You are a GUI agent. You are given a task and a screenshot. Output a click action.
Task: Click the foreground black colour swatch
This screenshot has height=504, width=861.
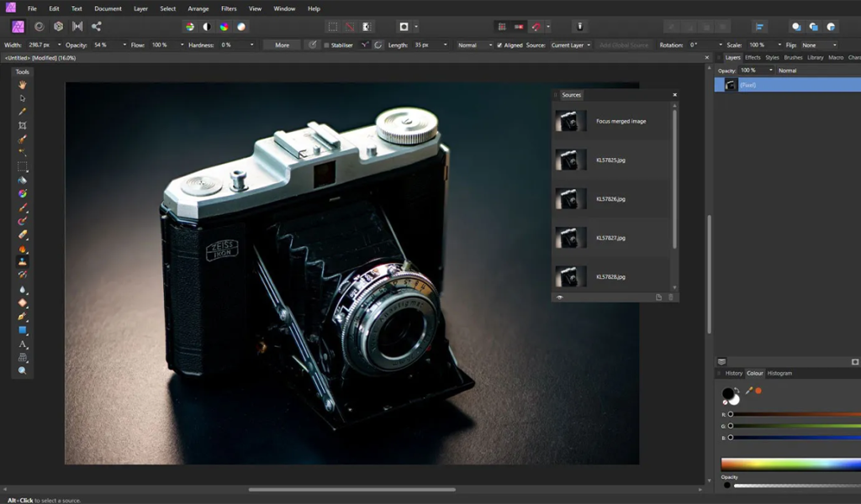click(x=727, y=393)
